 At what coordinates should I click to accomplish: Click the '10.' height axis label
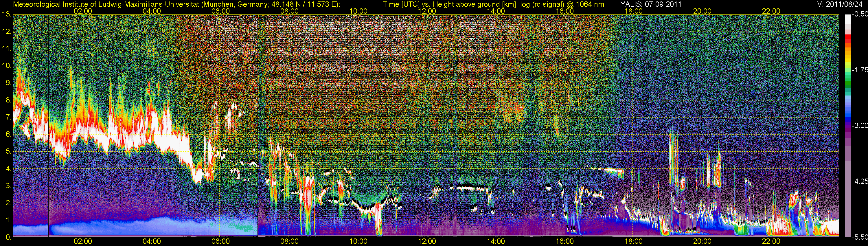(x=6, y=66)
